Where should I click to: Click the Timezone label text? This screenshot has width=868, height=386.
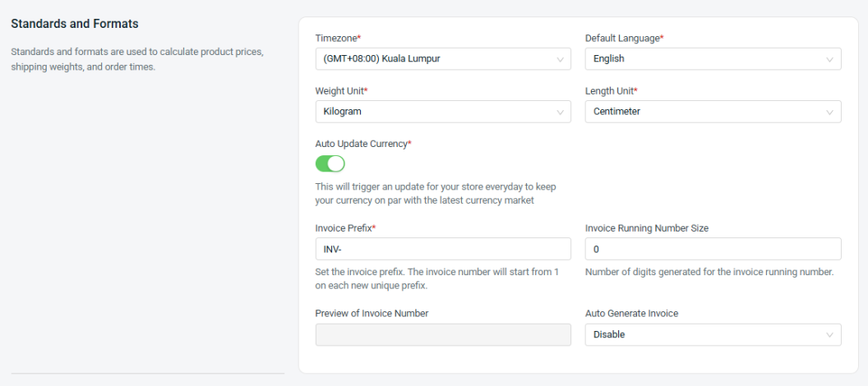(x=337, y=39)
